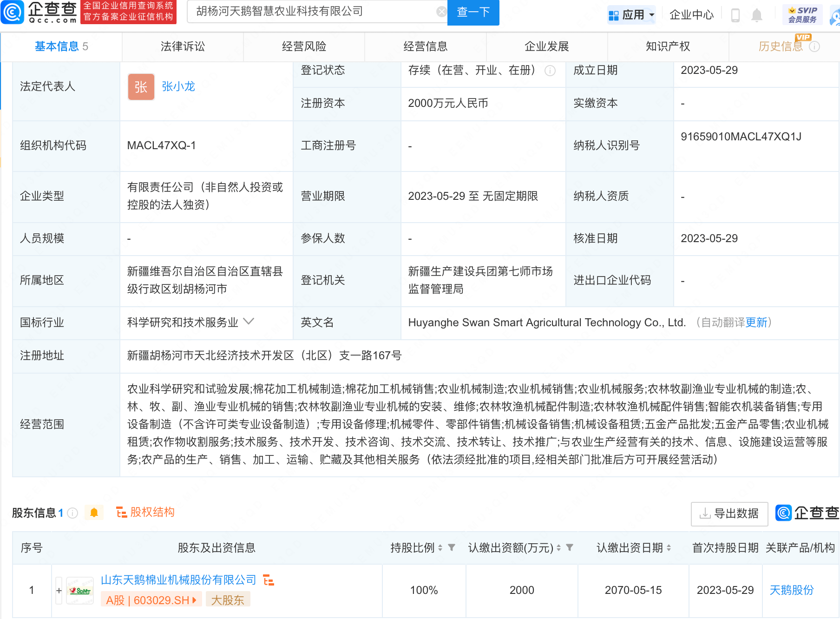This screenshot has width=840, height=619.
Task: Select 认缴出资日期 value 2070-05-15
Action: 633,590
